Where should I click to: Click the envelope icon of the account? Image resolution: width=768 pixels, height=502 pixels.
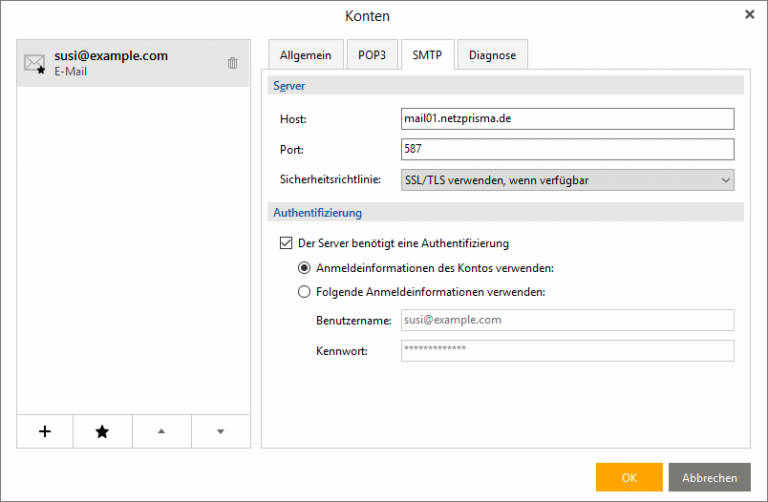[35, 65]
